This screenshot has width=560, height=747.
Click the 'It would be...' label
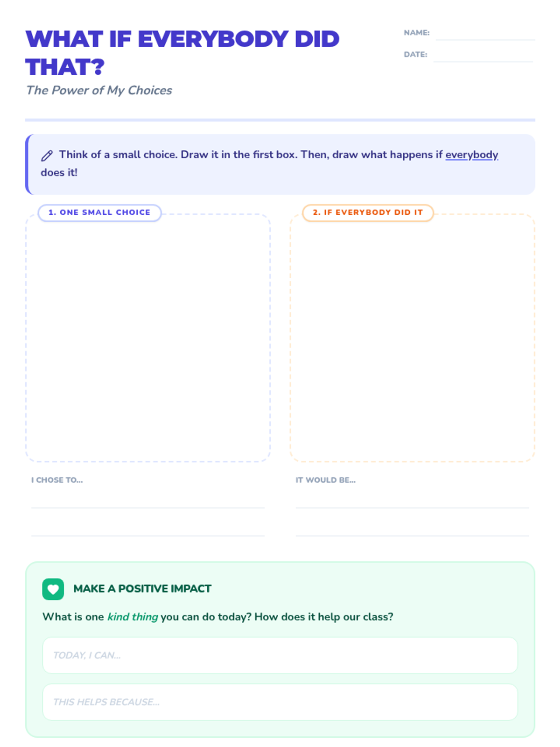pyautogui.click(x=325, y=480)
